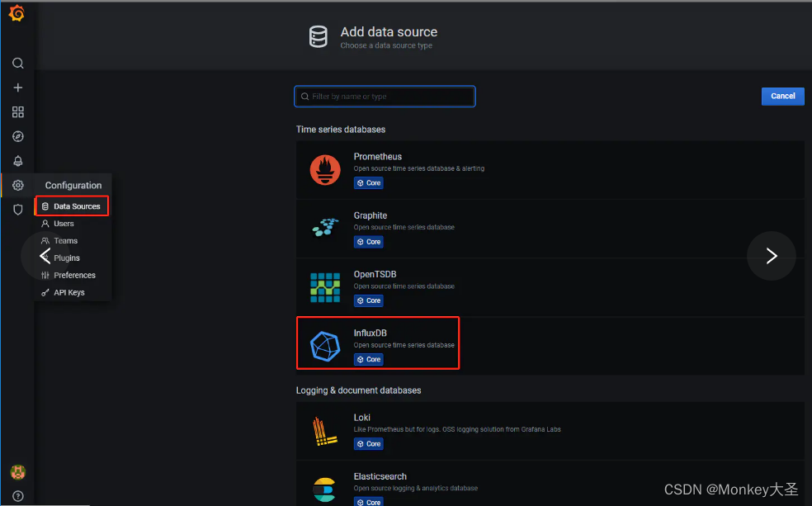Click the magnifier icon in filter box
This screenshot has width=812, height=506.
tap(305, 97)
